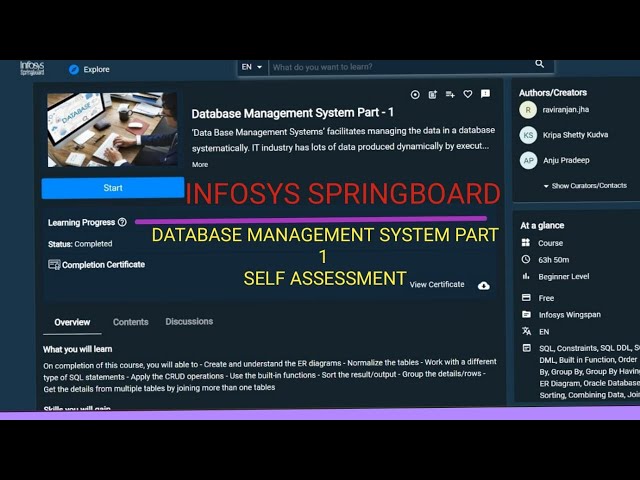
Task: Click the Completion Certificate icon
Action: coord(54,264)
